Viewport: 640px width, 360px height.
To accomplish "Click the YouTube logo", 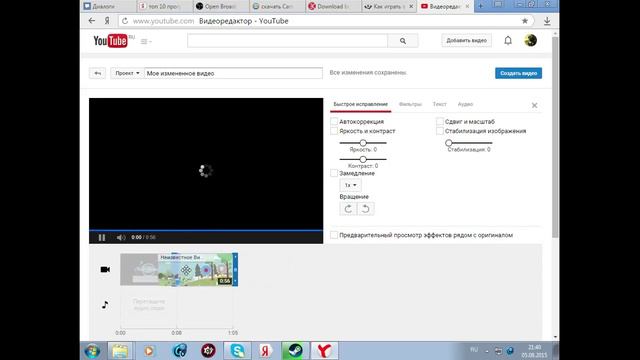I will coord(110,41).
